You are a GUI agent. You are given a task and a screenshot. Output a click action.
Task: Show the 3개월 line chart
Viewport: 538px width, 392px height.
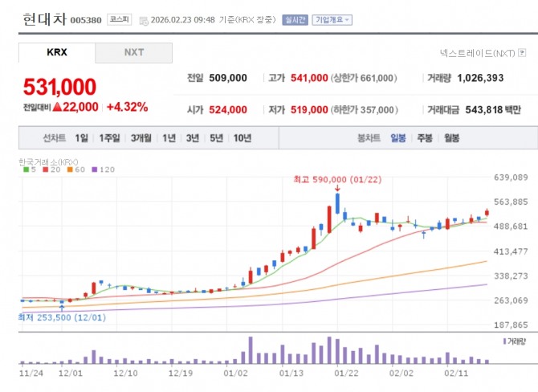point(141,138)
